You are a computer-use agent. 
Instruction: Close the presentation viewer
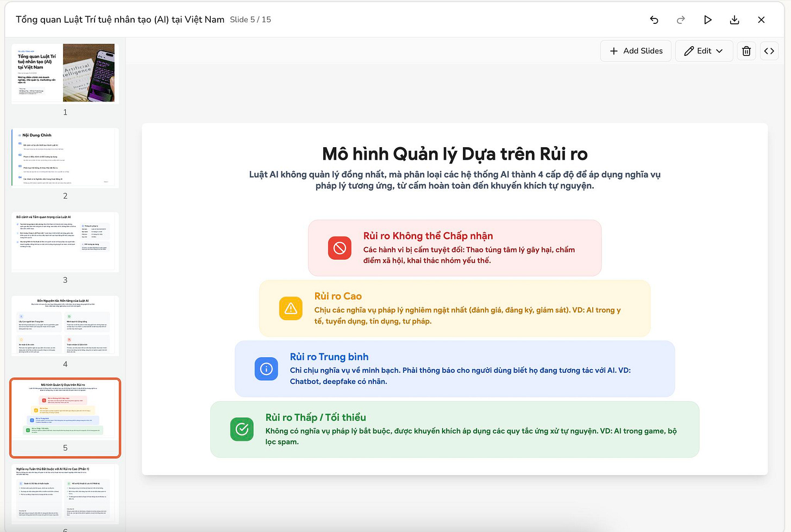(x=761, y=20)
